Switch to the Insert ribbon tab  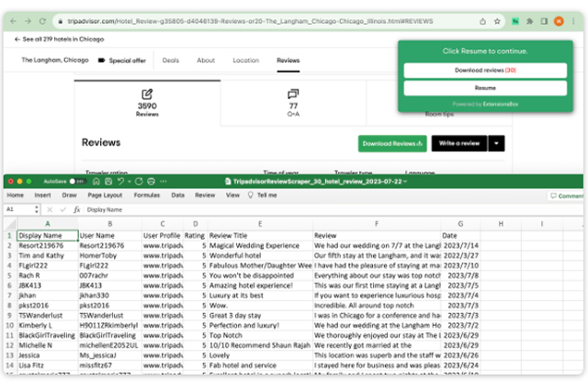(x=42, y=196)
